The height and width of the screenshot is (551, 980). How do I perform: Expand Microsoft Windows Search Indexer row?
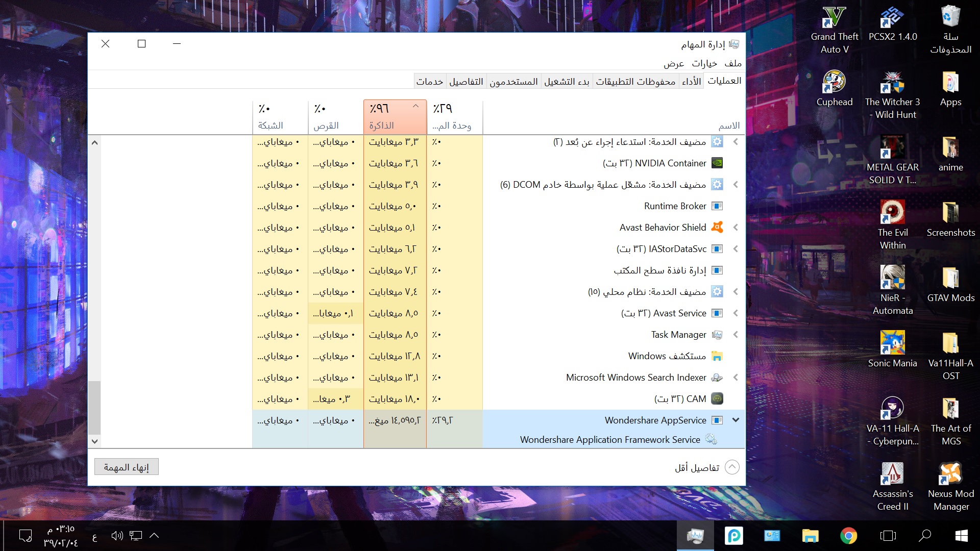tap(736, 378)
